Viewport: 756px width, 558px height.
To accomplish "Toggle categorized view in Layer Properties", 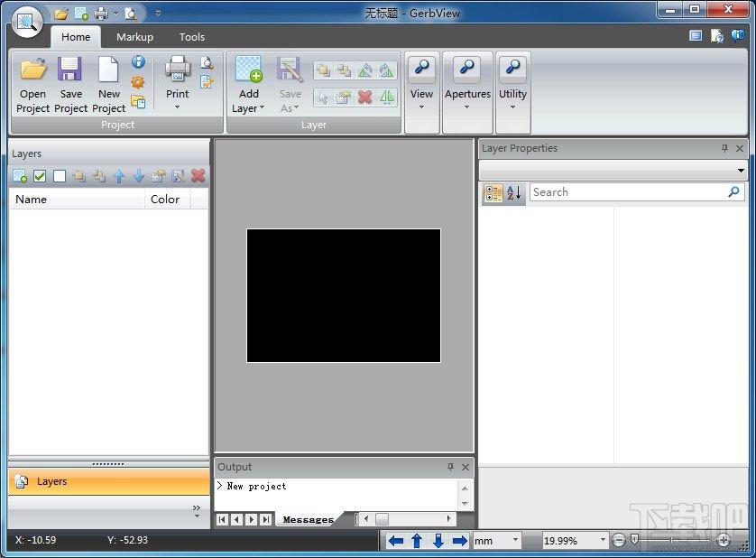I will [x=493, y=192].
